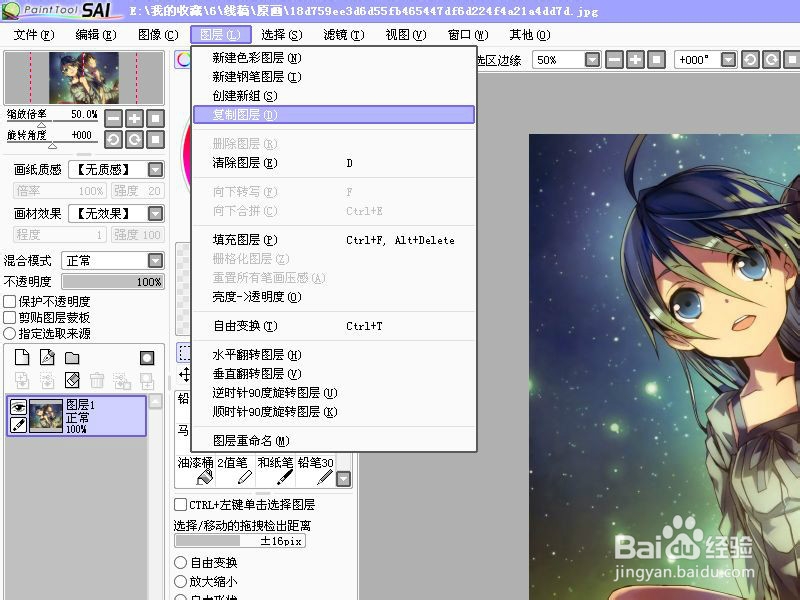Image resolution: width=800 pixels, height=600 pixels.
Task: Adjust the 缩放倍率 zoom slider
Action: coord(53,123)
